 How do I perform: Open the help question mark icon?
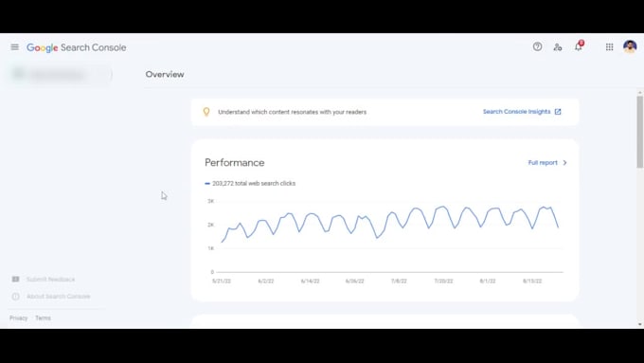[x=537, y=46]
